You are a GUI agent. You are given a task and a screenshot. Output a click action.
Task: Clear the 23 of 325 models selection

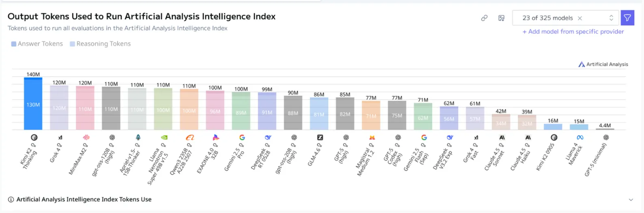click(580, 18)
